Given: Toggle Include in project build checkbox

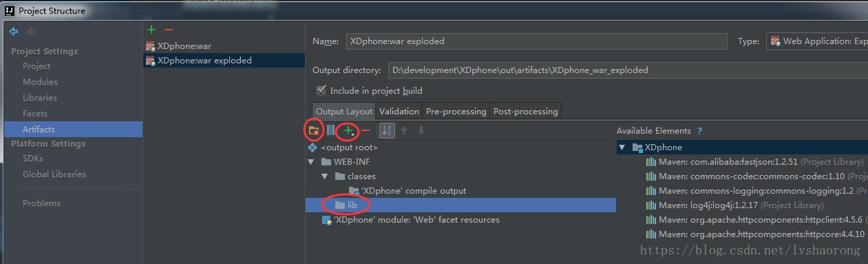Looking at the screenshot, I should pos(321,90).
